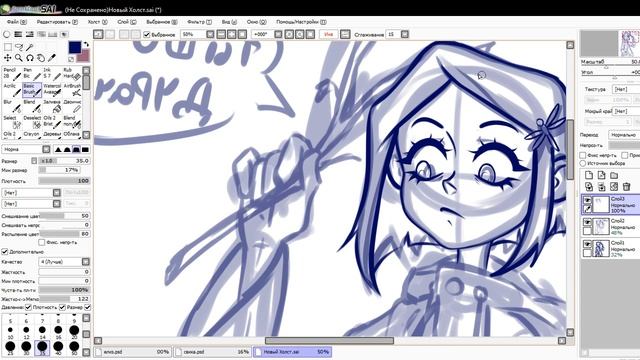The height and width of the screenshot is (360, 640).
Task: Open the Фильтр menu
Action: click(199, 22)
